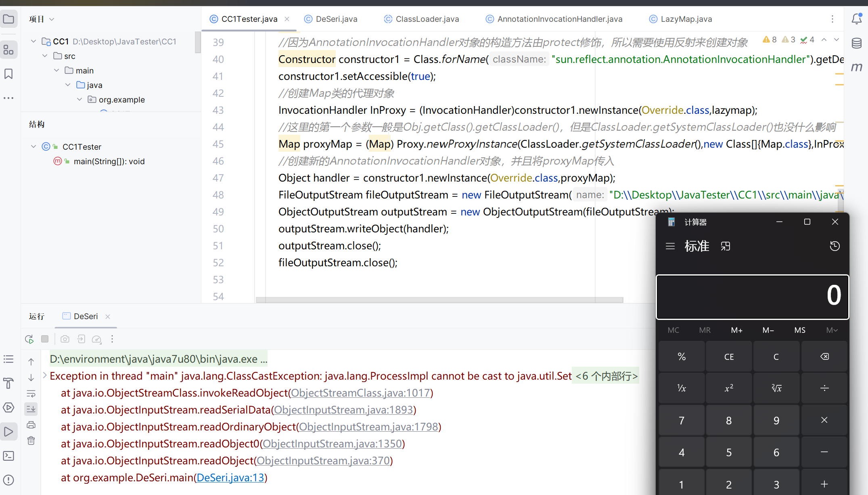The width and height of the screenshot is (868, 495).
Task: Toggle soft-wrap in console output
Action: (x=31, y=393)
